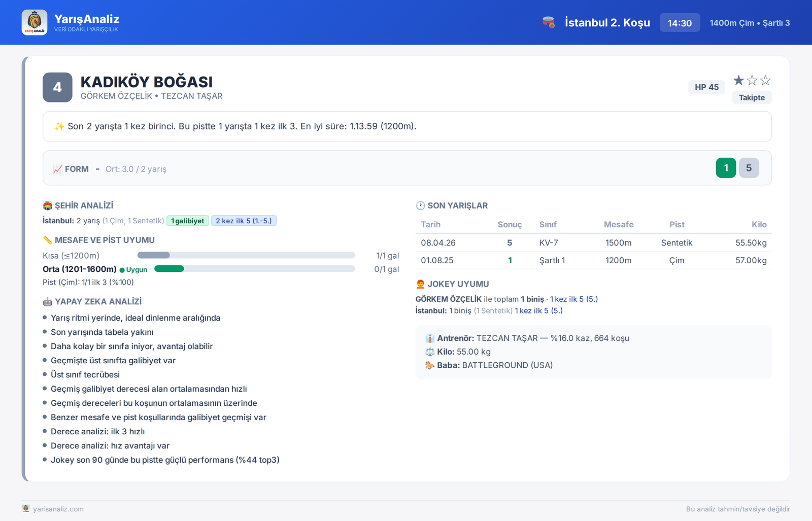Toggle the first filled star rating
The height and width of the screenshot is (521, 812).
(x=739, y=80)
